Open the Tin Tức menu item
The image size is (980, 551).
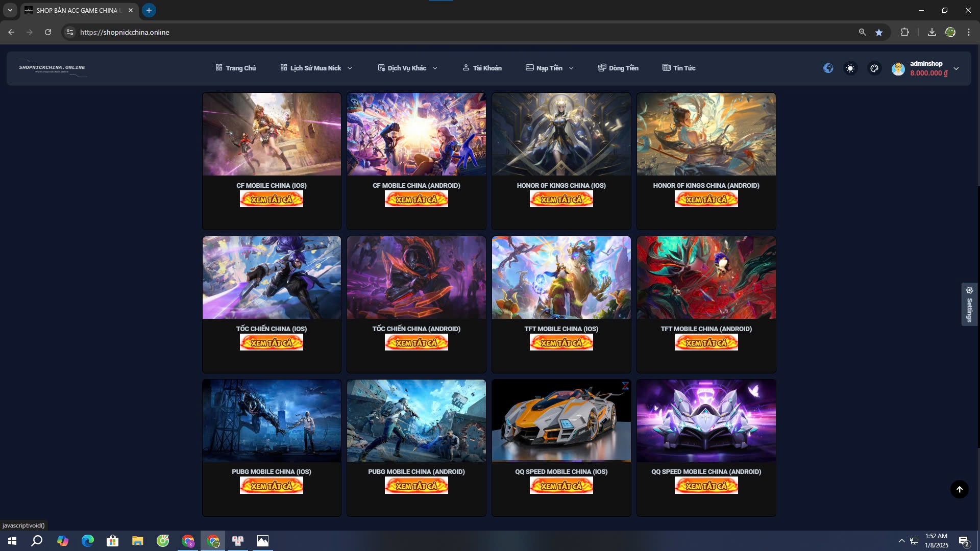pyautogui.click(x=679, y=68)
